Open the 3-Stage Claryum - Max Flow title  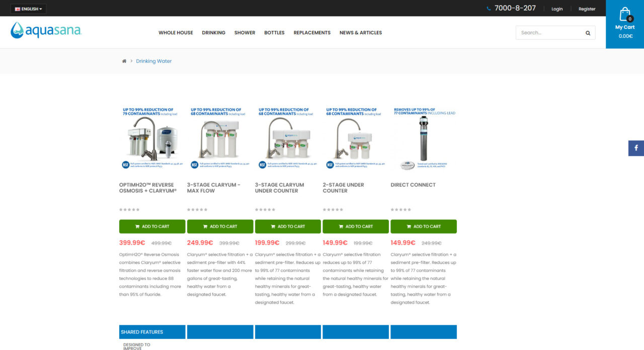coord(214,188)
